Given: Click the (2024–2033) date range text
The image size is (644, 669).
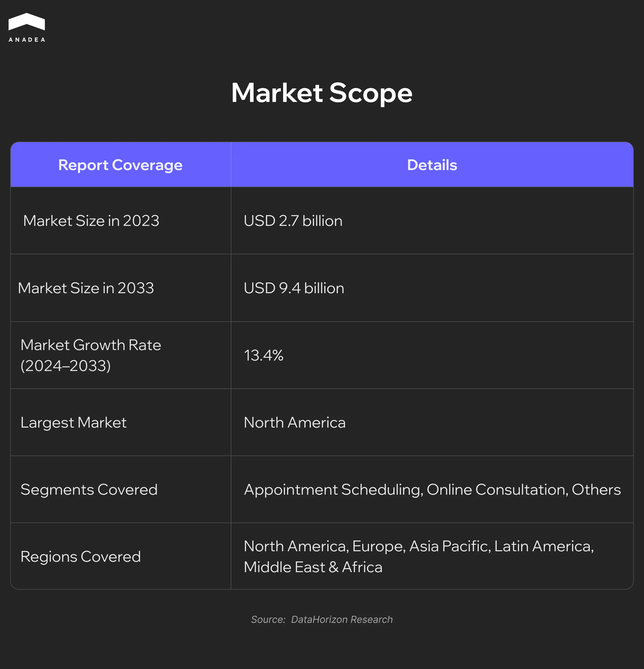Looking at the screenshot, I should pos(65,366).
